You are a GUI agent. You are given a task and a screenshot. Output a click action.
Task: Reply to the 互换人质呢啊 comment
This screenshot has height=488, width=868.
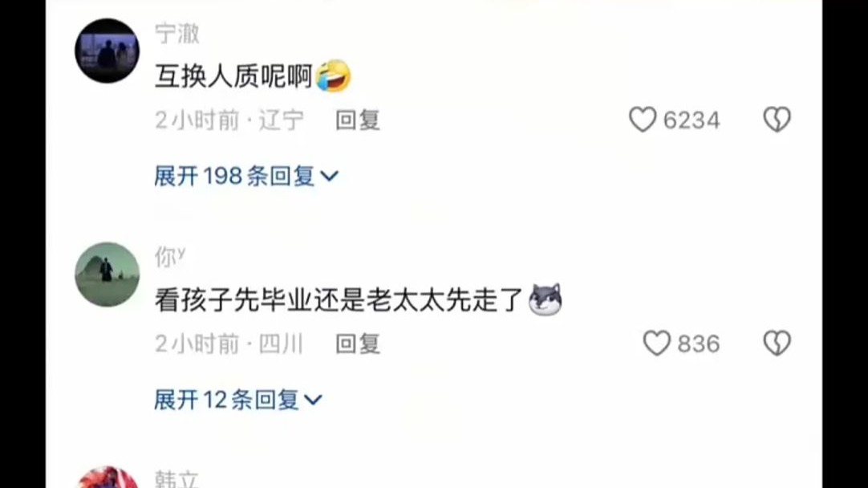(x=358, y=120)
